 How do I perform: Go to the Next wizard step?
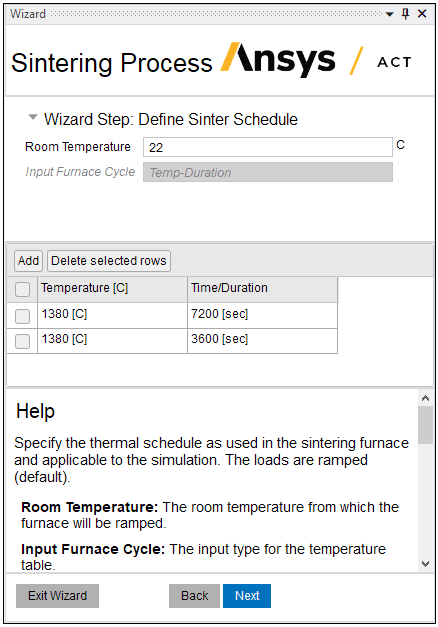pyautogui.click(x=247, y=596)
